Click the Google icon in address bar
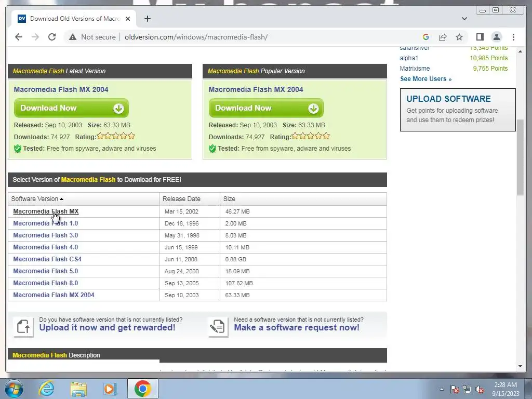532x399 pixels. (x=426, y=37)
